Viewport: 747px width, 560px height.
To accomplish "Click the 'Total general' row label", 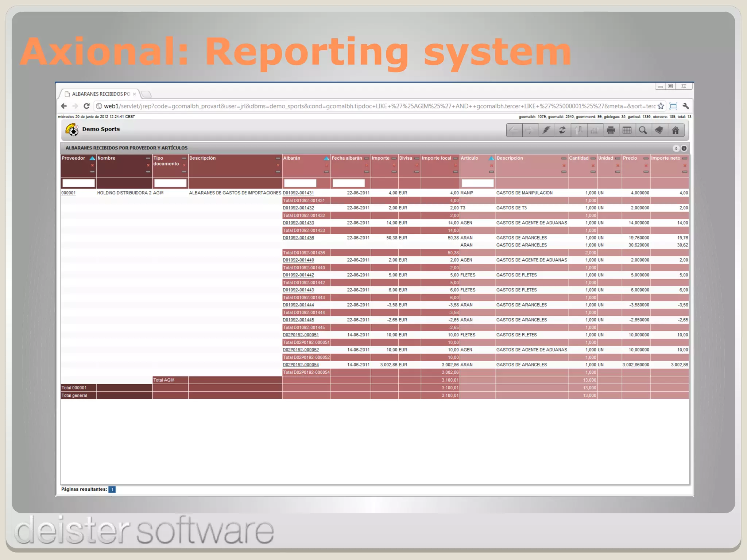I will point(74,396).
